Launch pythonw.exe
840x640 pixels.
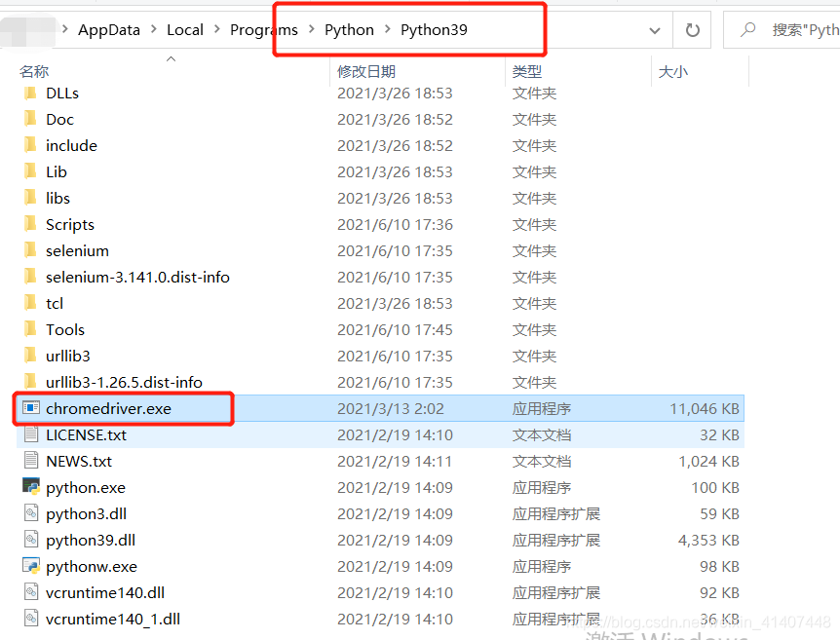(x=88, y=566)
